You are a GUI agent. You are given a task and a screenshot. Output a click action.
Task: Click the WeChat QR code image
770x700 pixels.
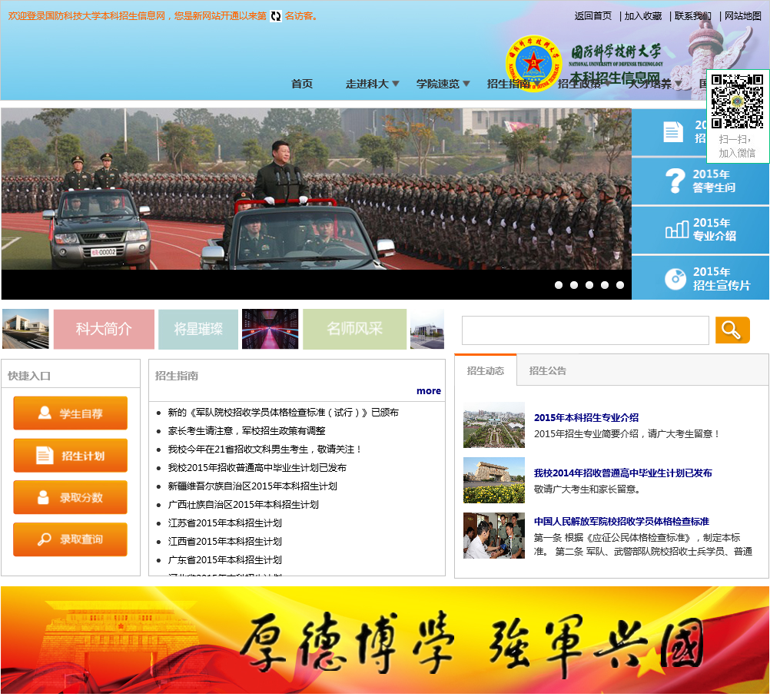737,101
